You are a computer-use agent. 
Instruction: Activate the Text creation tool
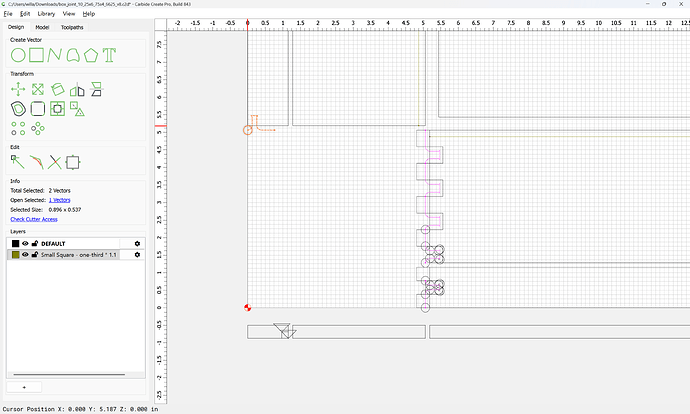click(x=109, y=55)
